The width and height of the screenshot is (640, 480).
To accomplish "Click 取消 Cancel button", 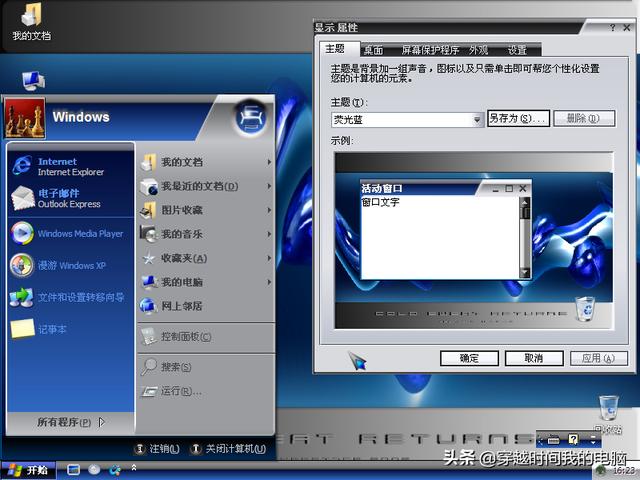I will (x=534, y=358).
